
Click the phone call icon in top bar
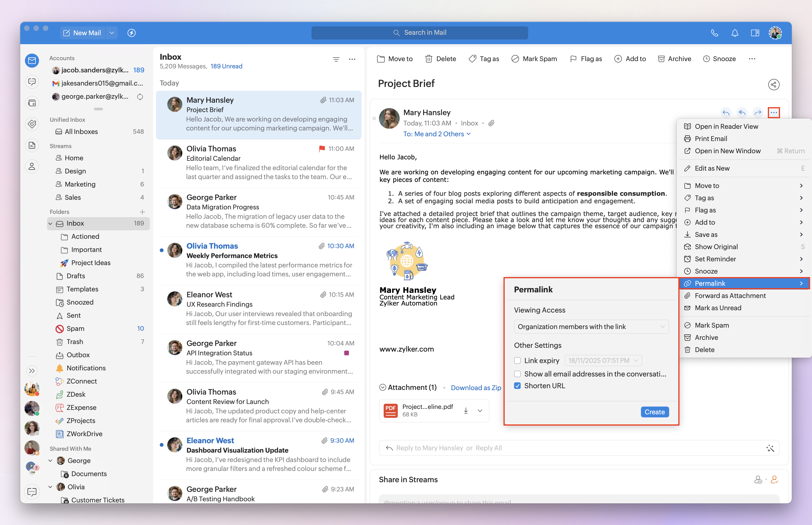(714, 33)
